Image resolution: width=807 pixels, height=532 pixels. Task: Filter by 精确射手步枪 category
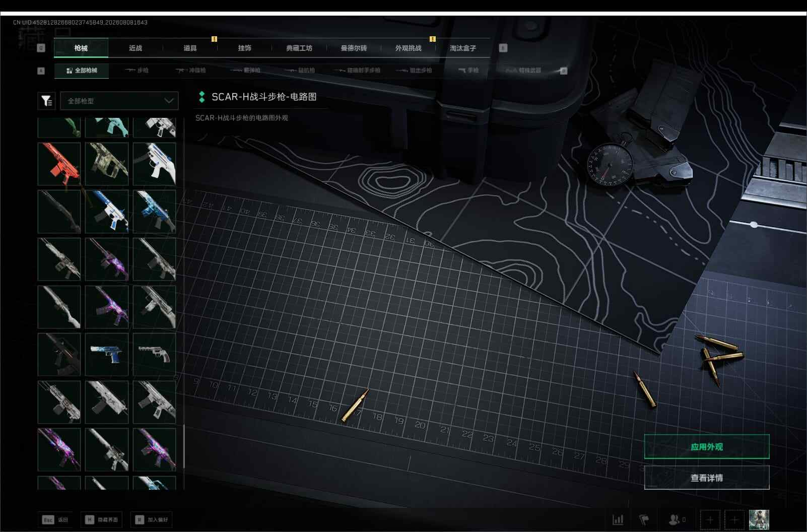357,71
